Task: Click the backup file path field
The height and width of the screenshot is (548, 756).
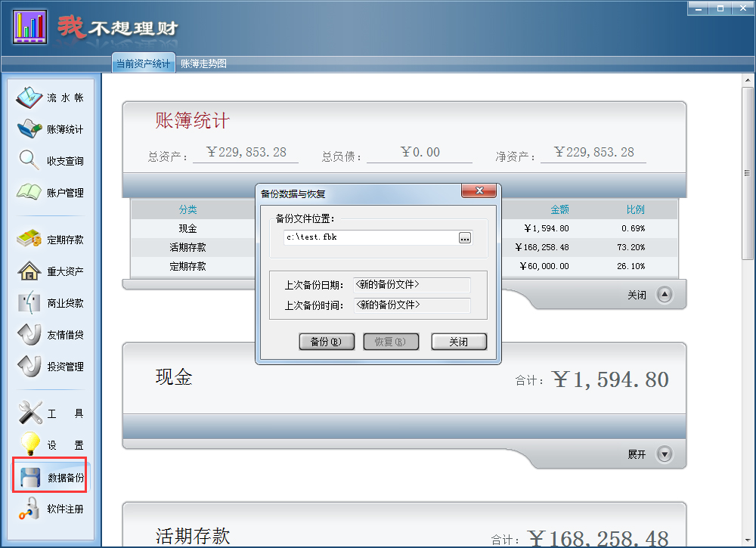Action: (370, 237)
